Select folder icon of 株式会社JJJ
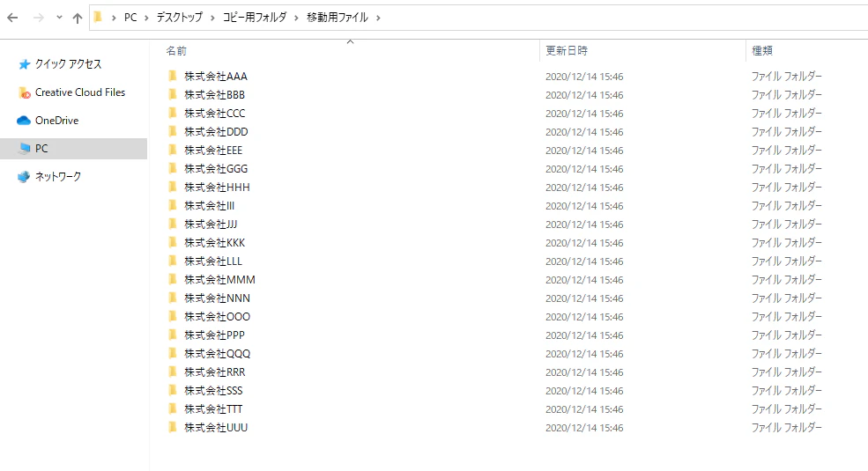Image resolution: width=868 pixels, height=471 pixels. 173,224
